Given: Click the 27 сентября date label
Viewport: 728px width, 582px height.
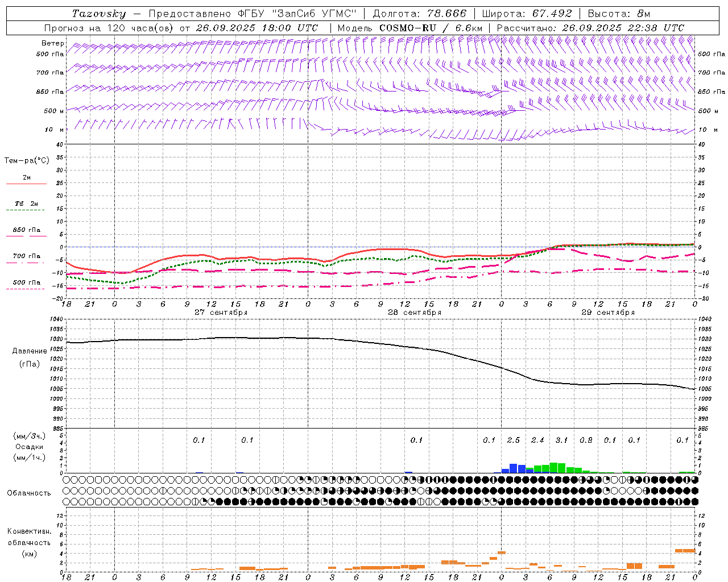Looking at the screenshot, I should coord(221,313).
